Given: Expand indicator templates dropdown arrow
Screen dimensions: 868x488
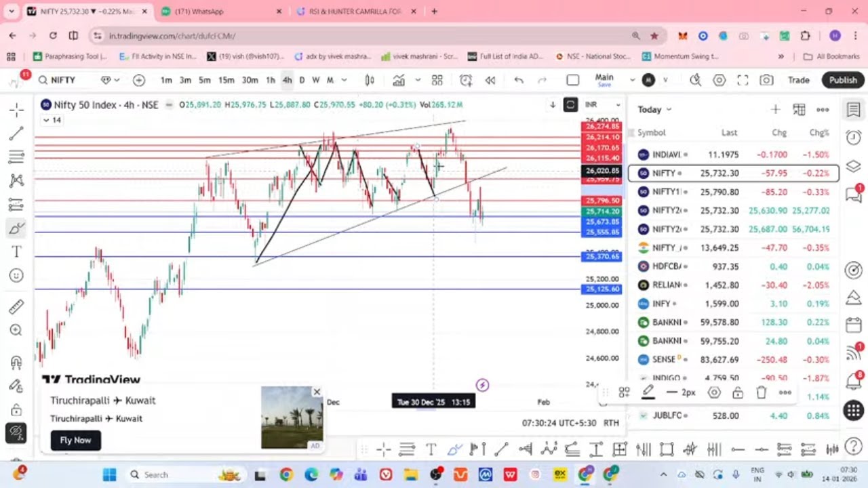Looking at the screenshot, I should tap(418, 80).
